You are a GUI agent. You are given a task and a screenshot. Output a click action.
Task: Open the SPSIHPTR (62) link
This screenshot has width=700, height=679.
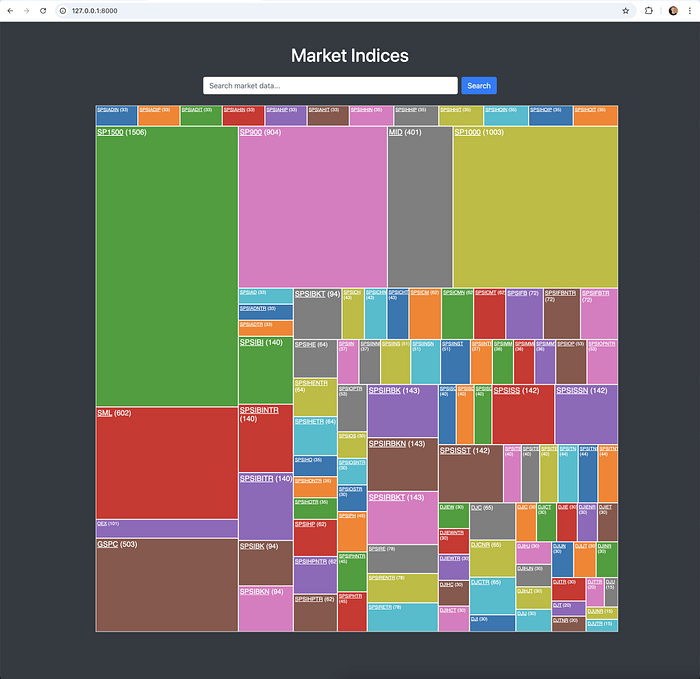[308, 599]
